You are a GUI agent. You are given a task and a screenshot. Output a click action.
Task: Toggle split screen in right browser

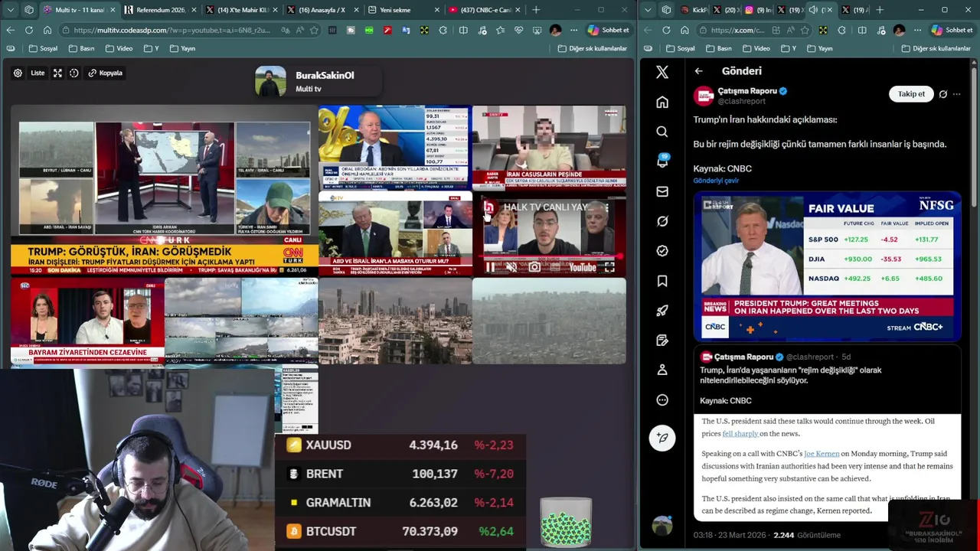(x=862, y=30)
